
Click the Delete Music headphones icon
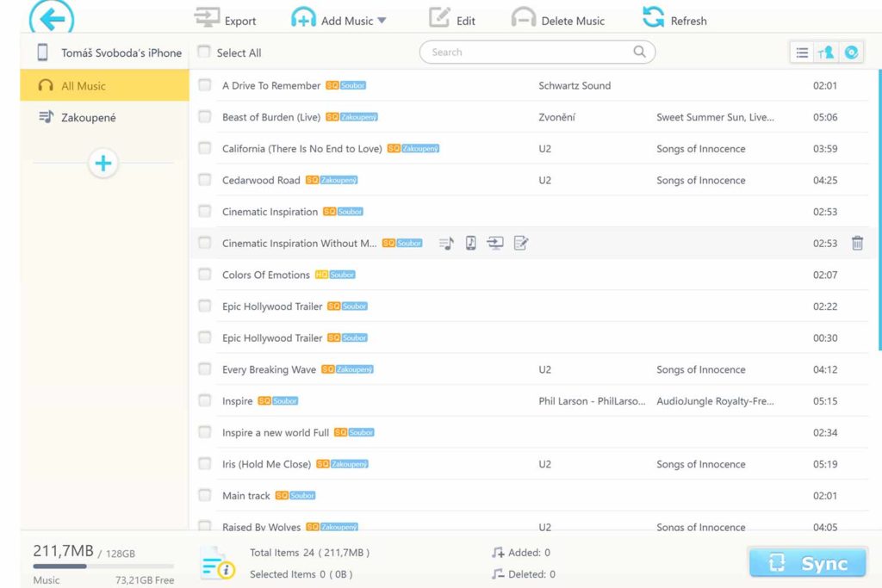[523, 17]
